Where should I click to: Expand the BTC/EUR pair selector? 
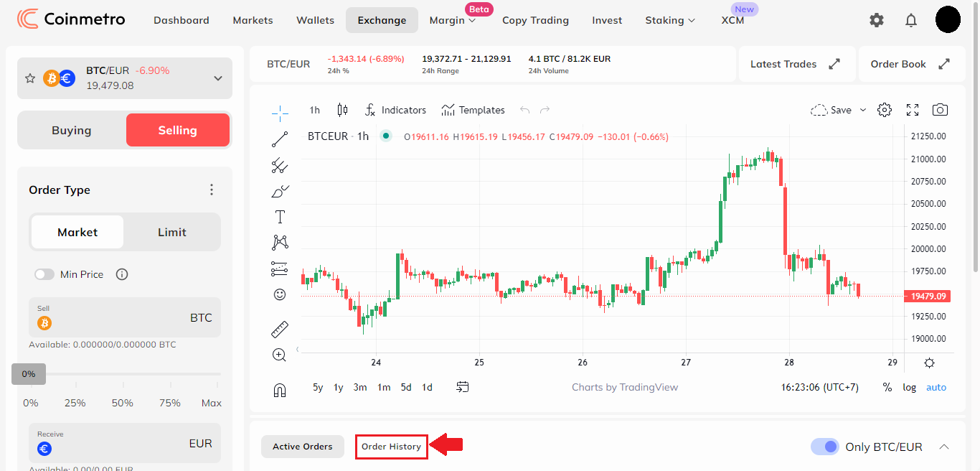coord(217,78)
